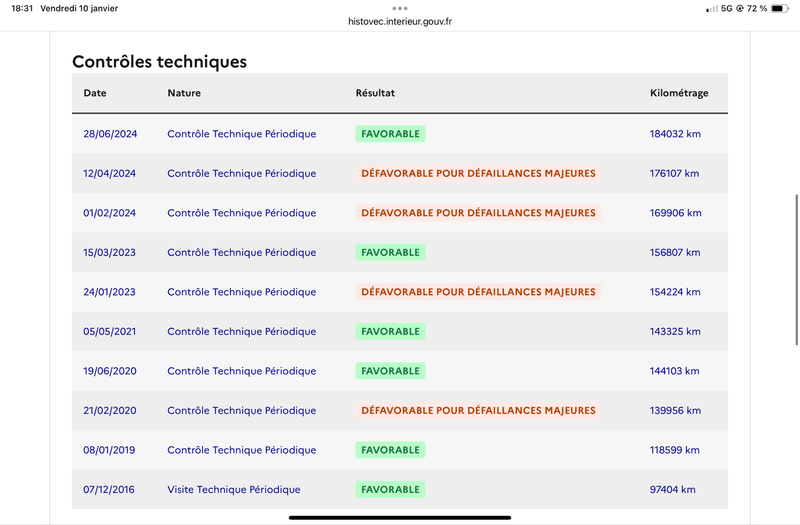Select the date 12/04/2024
This screenshot has width=800, height=525.
coord(110,173)
